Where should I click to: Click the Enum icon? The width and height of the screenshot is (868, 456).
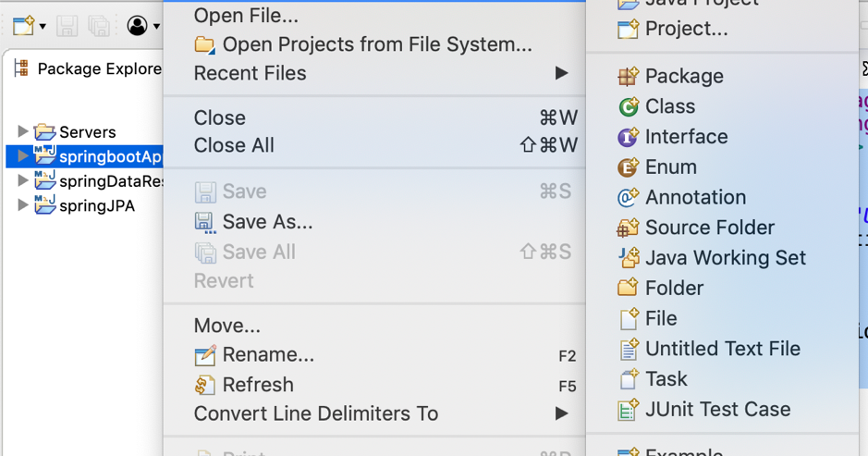[629, 167]
